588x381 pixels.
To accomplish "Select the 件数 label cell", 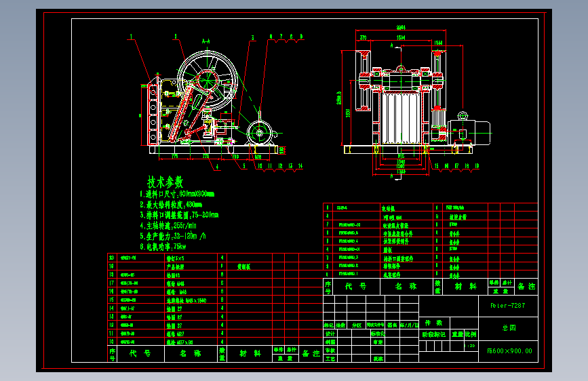I will click(x=433, y=323).
